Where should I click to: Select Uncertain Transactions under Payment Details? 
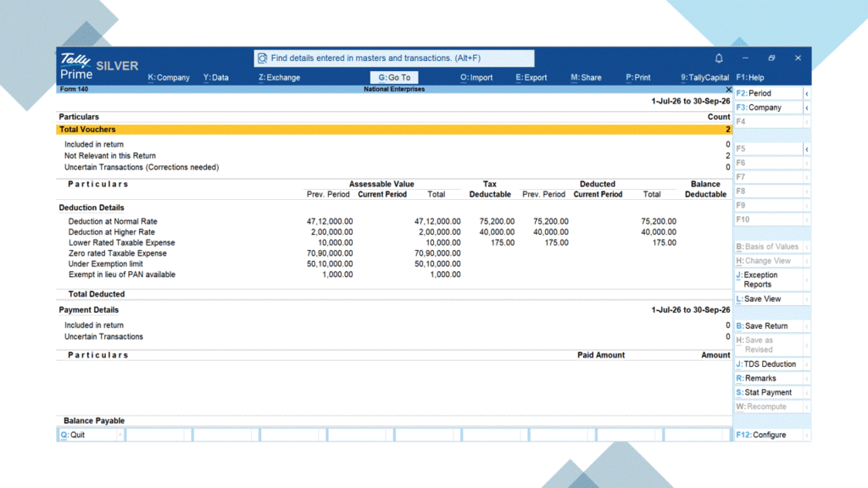pos(394,336)
